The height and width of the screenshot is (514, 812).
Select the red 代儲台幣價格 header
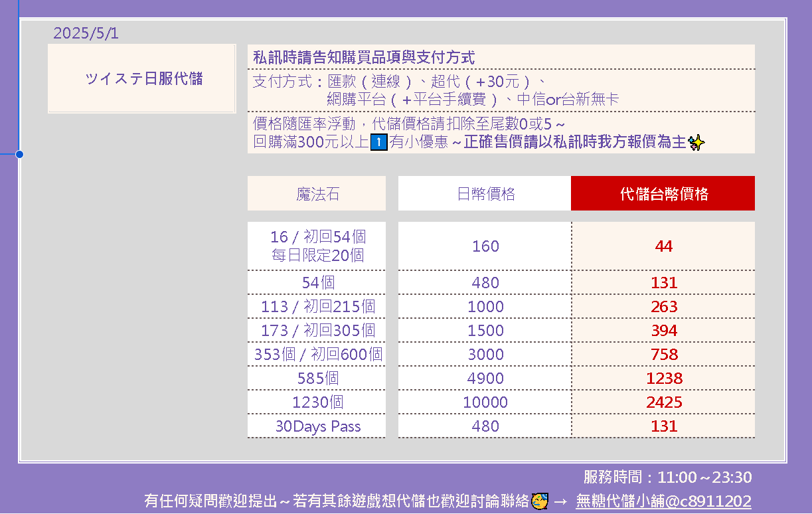click(663, 193)
